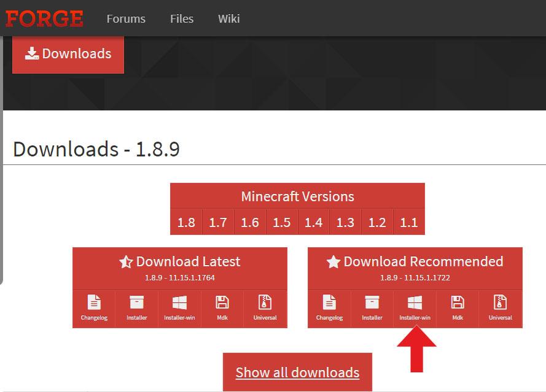Click Mdk floppy icon under Download Latest
Viewport: 546px width, 392px height.
[222, 307]
